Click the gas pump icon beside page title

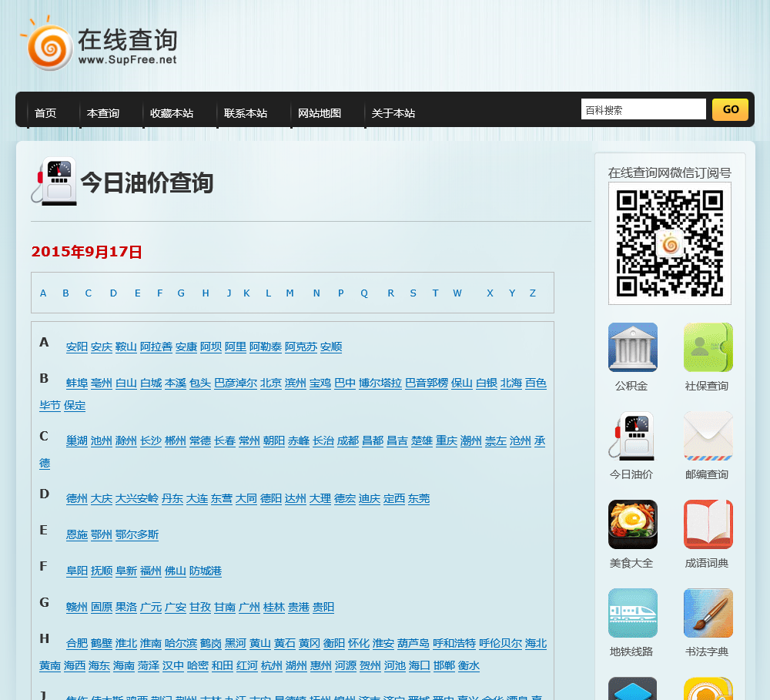[54, 181]
